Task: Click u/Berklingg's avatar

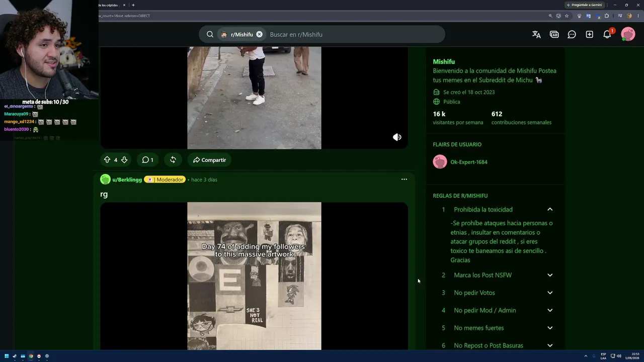Action: [105, 179]
